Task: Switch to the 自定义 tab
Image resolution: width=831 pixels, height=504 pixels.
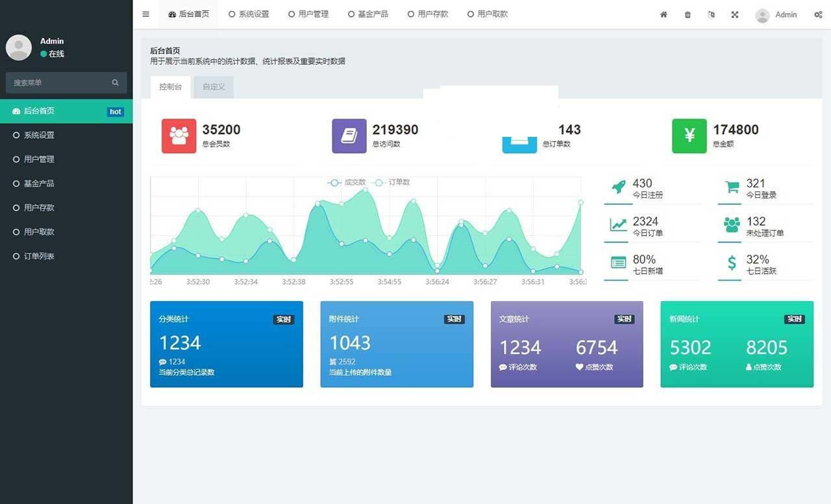Action: point(214,87)
